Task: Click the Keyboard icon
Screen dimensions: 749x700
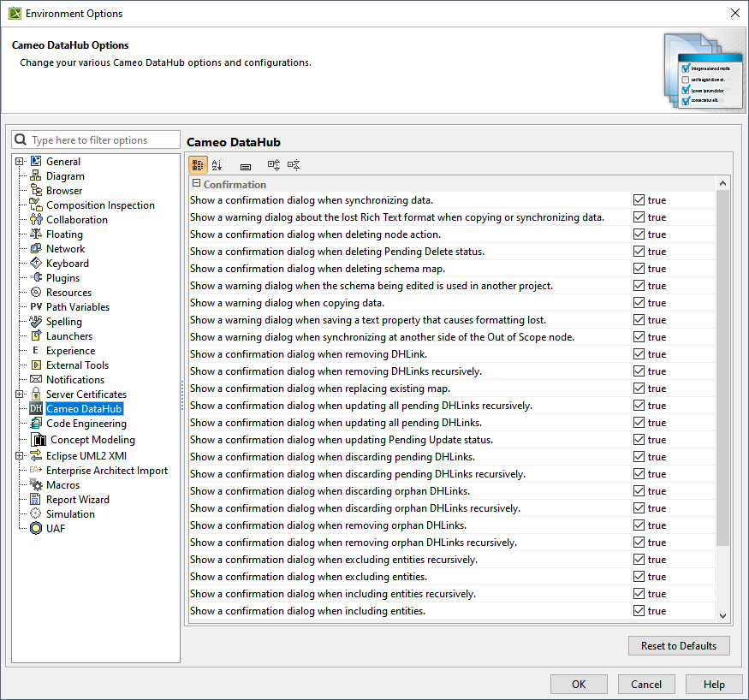Action: pos(36,263)
